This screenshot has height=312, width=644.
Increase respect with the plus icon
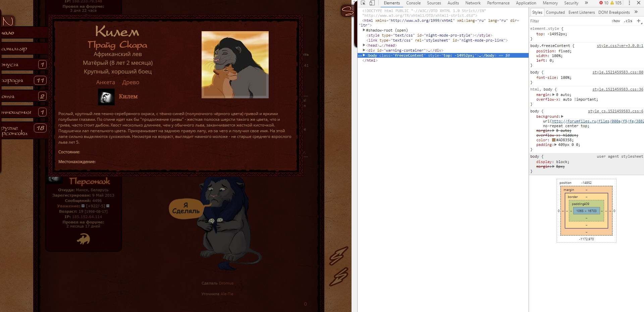click(x=83, y=206)
